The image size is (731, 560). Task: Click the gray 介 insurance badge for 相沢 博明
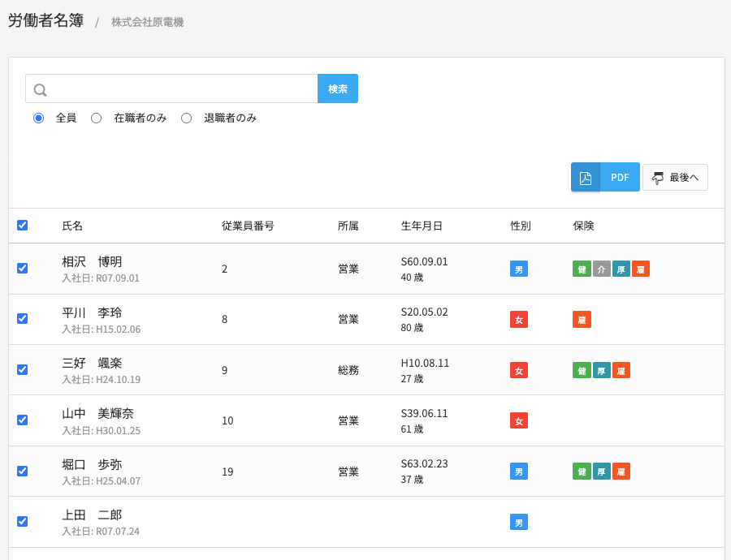coord(601,269)
